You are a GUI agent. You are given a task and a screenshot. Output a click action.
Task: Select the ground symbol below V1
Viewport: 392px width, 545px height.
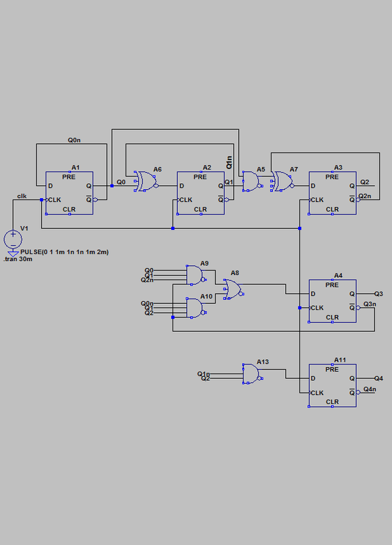(x=13, y=254)
